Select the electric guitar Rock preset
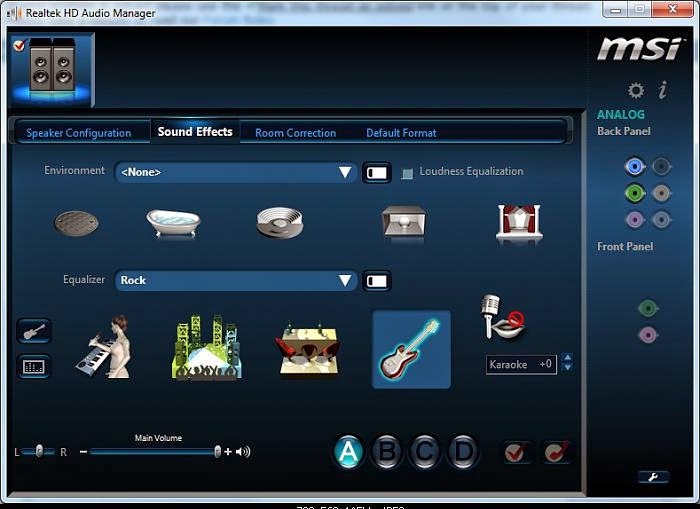 (411, 349)
